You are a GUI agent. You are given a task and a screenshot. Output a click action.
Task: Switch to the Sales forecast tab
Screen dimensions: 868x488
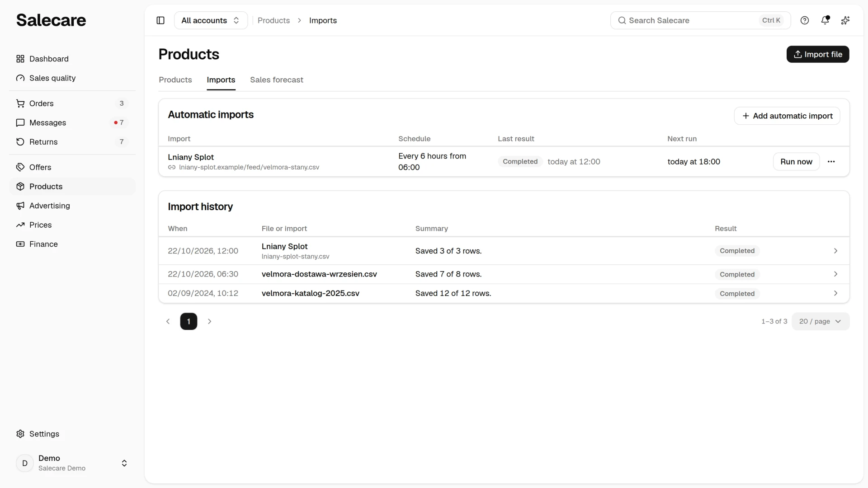277,80
